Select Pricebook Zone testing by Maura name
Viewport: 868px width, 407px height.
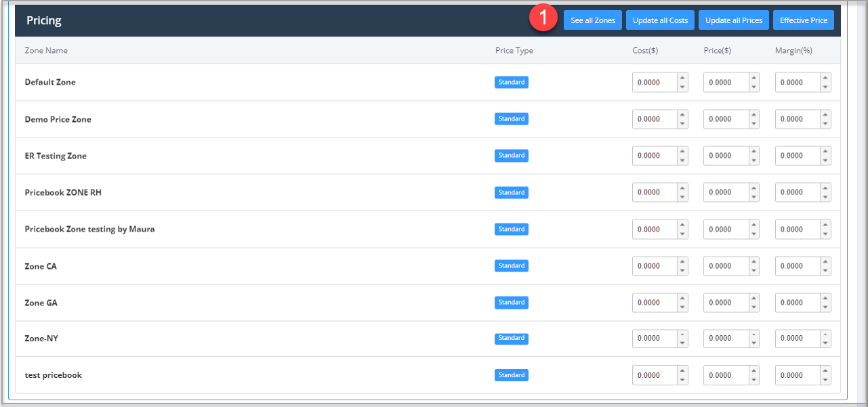[x=89, y=229]
